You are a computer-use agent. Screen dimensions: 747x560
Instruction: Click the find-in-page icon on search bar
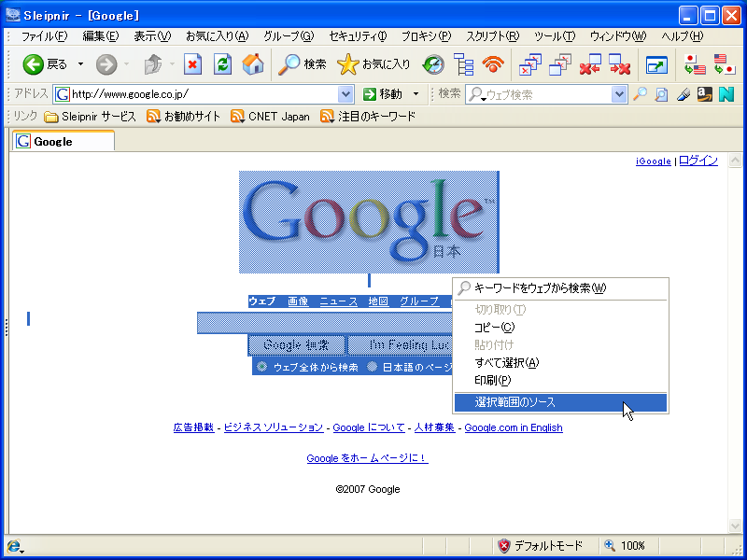pyautogui.click(x=661, y=94)
